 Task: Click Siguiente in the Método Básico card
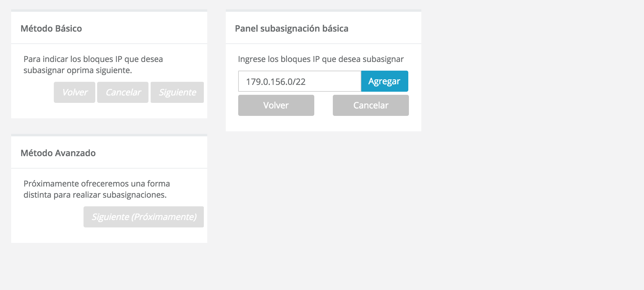point(177,92)
